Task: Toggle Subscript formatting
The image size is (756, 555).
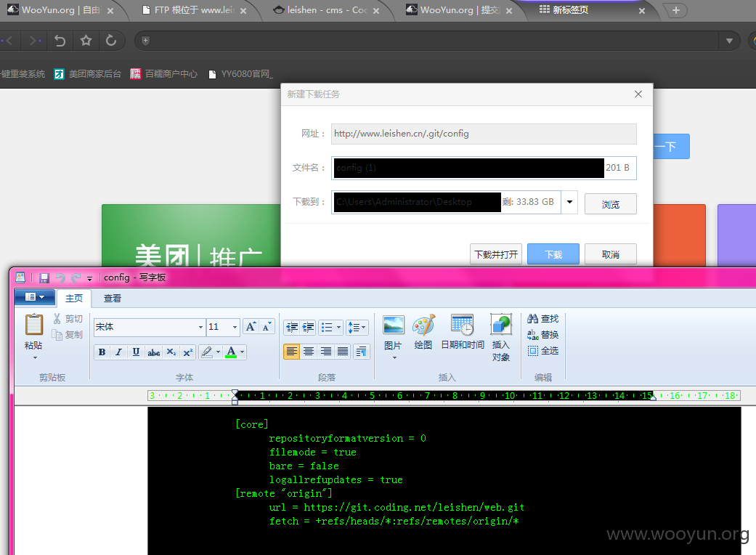Action: [171, 352]
